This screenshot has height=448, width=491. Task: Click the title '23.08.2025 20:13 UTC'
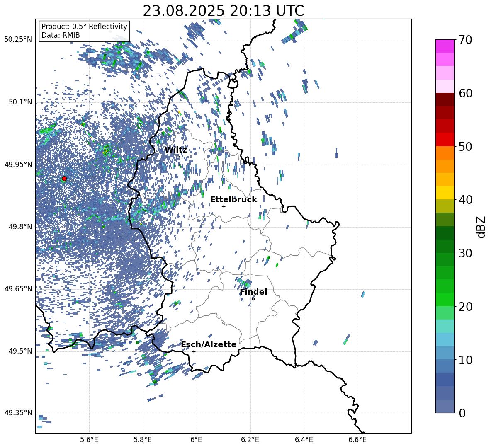(x=223, y=11)
